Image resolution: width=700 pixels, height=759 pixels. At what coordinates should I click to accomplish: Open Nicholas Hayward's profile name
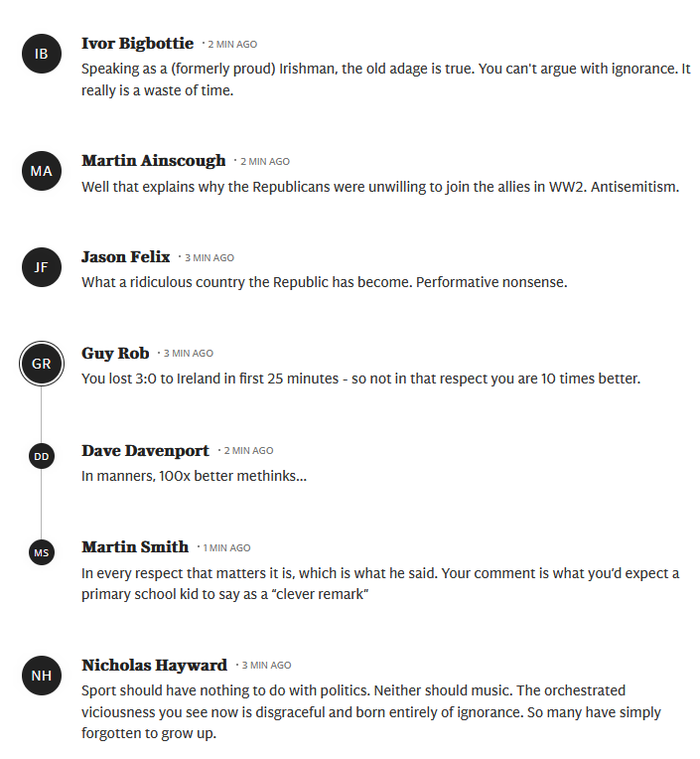click(154, 665)
